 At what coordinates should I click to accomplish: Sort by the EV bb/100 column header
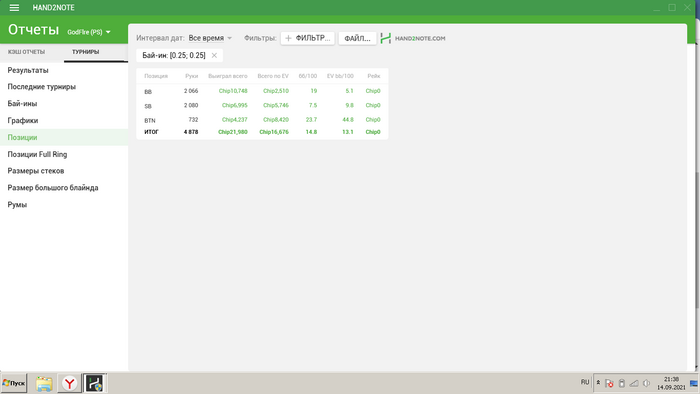(340, 76)
